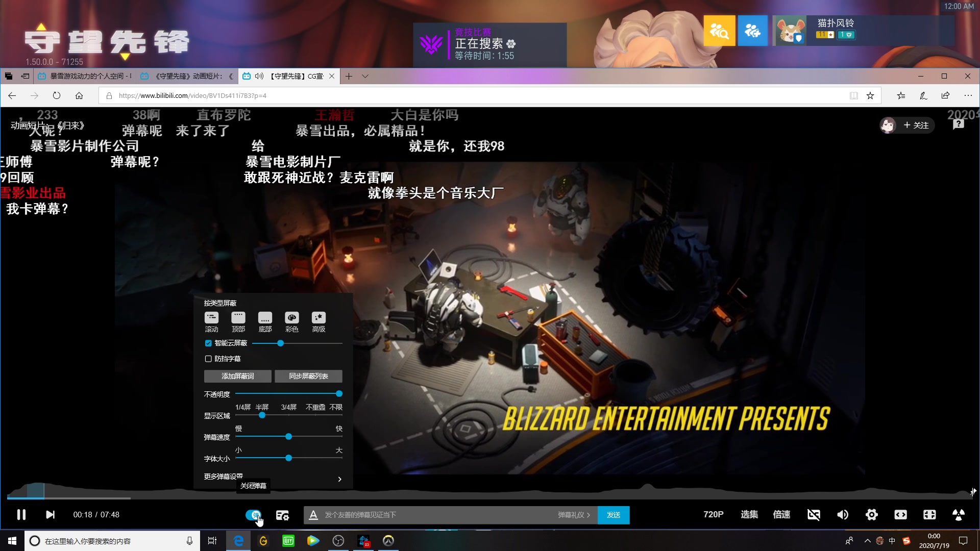
Task: Block 滚动 scrolling danmaku type
Action: point(211,322)
